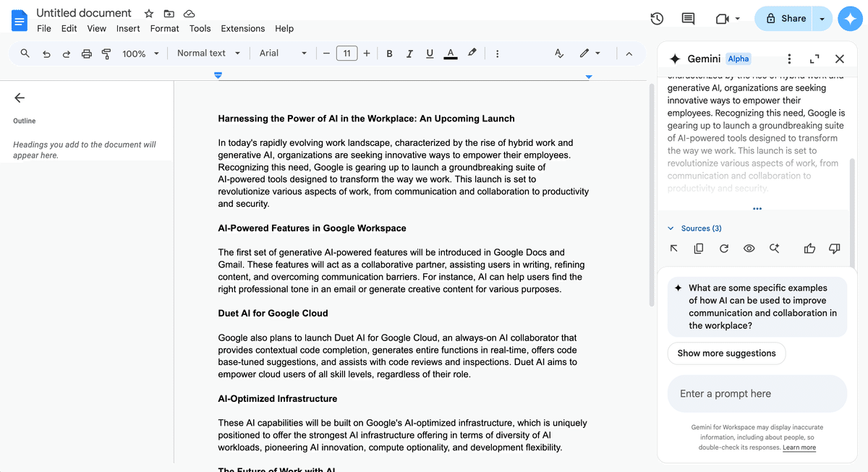Star the Untitled document
The image size is (868, 472).
pyautogui.click(x=148, y=13)
